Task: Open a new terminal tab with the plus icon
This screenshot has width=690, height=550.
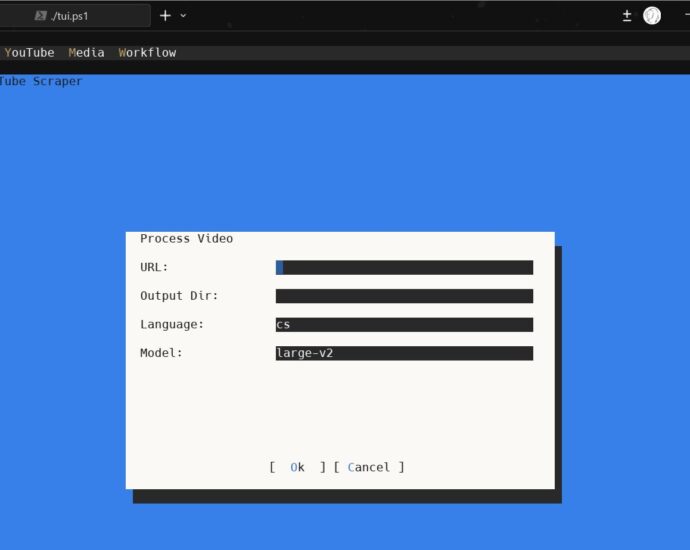Action: (x=165, y=16)
